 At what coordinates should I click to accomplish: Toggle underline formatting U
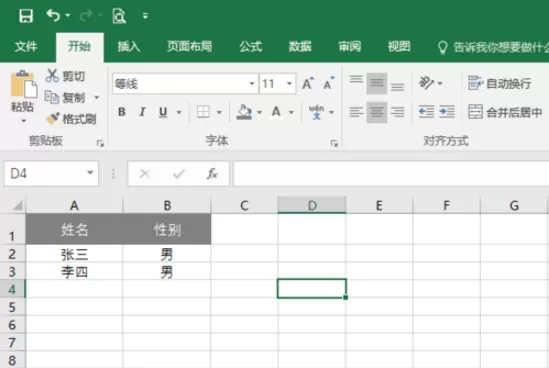click(163, 112)
